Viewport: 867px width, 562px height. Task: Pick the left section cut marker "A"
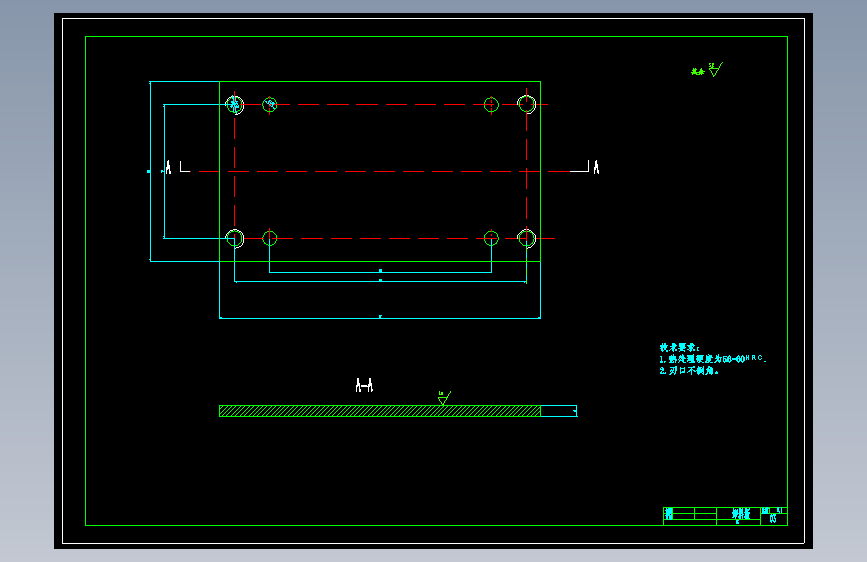[168, 167]
